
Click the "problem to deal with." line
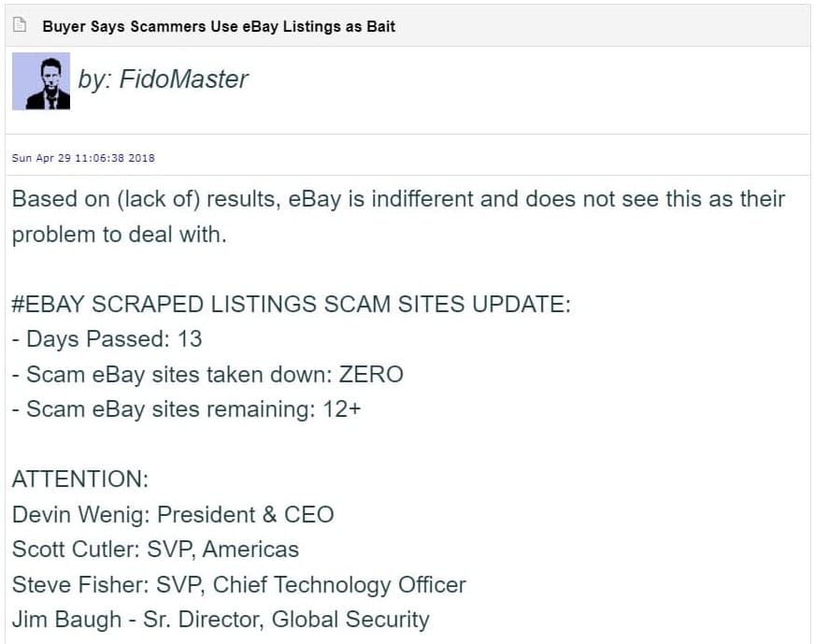[x=119, y=235]
